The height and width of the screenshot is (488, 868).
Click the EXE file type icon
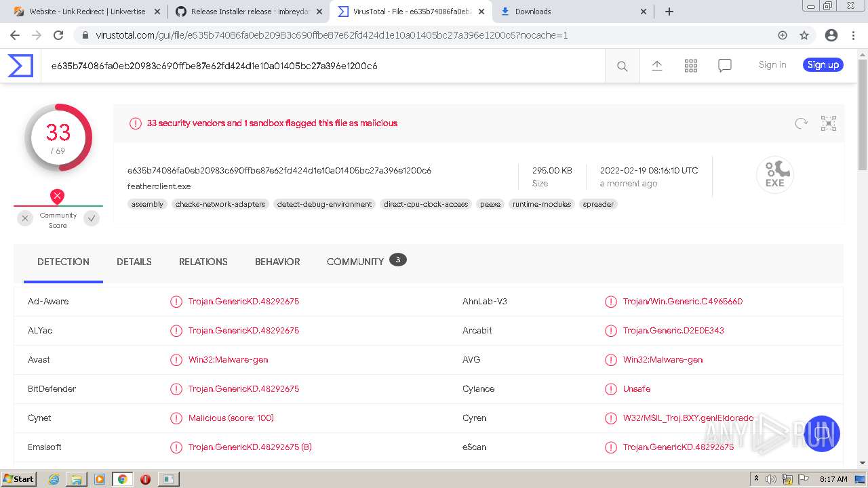click(775, 175)
